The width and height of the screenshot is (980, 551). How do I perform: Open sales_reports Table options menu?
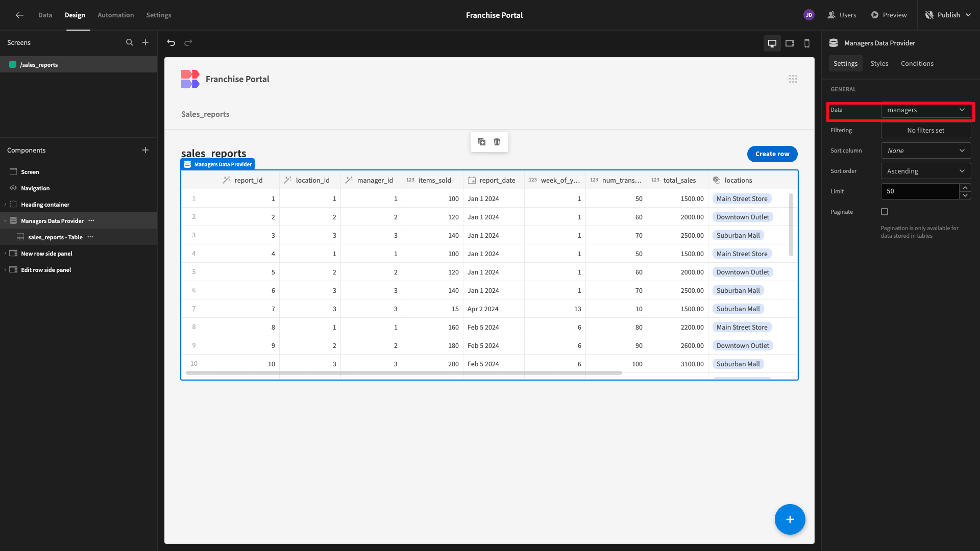point(90,237)
